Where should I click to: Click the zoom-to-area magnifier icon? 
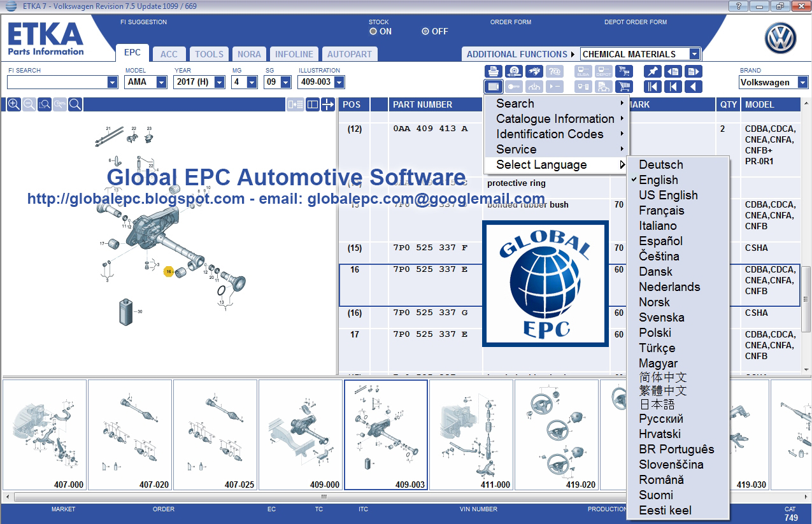click(x=45, y=104)
